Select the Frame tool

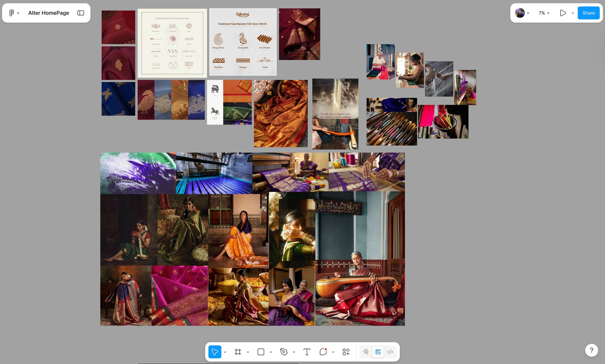(238, 352)
